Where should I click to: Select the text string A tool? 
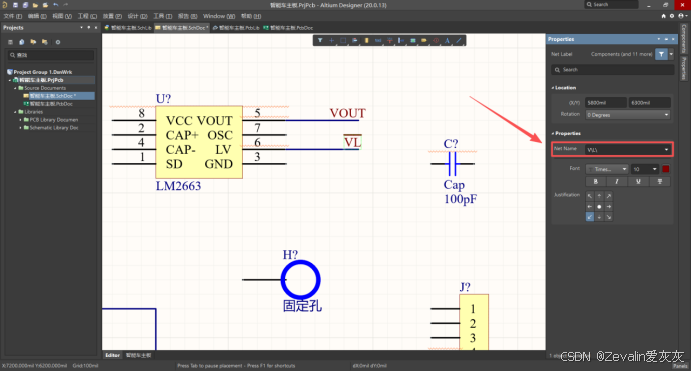(x=447, y=40)
